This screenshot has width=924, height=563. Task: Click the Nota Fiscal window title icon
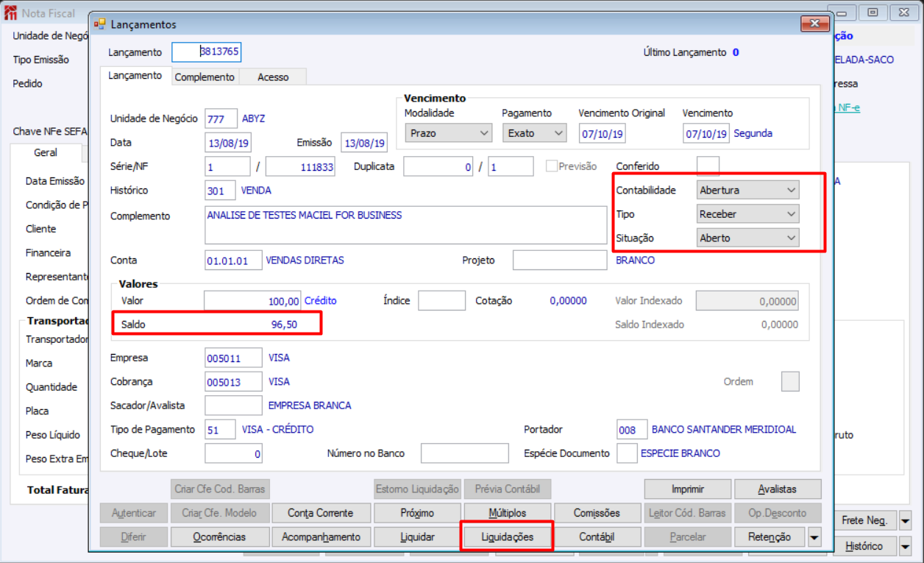point(10,13)
